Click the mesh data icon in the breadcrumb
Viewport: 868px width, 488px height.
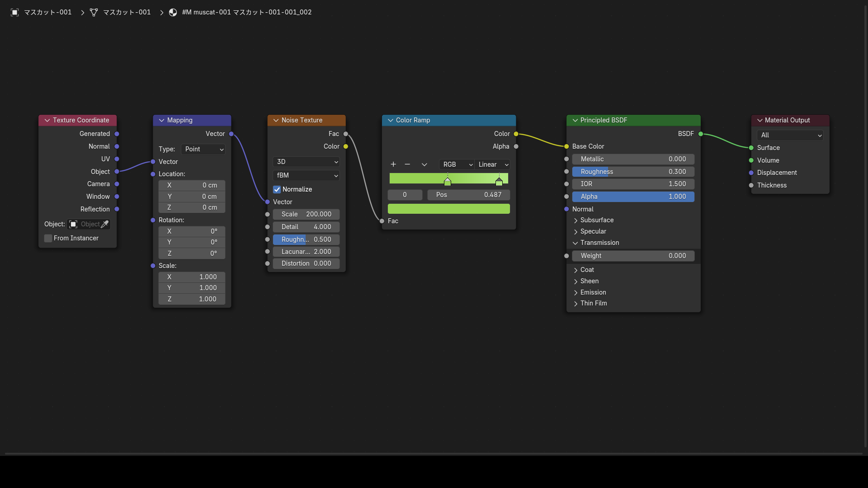(94, 12)
